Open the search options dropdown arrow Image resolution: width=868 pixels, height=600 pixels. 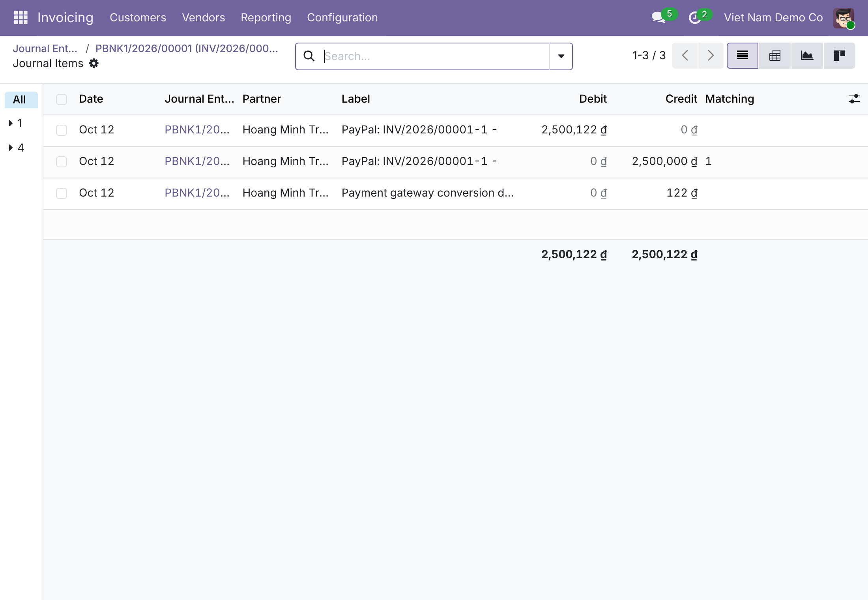click(561, 56)
